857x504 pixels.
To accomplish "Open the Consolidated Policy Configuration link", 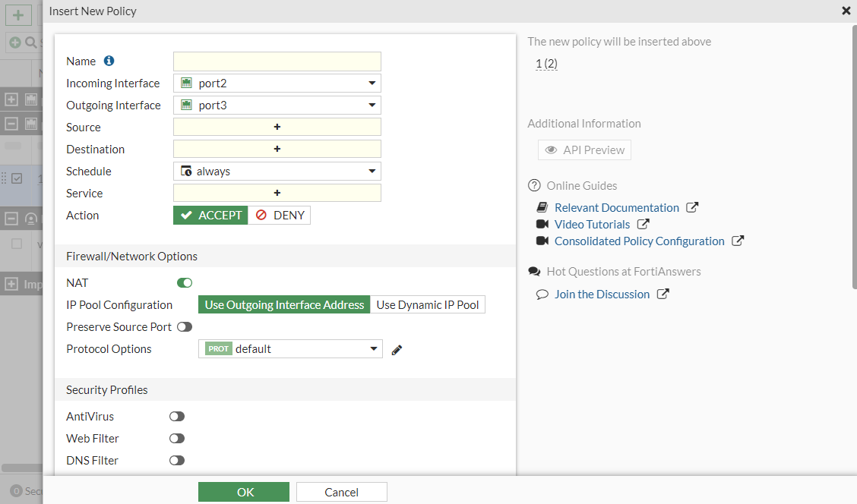I will pyautogui.click(x=639, y=241).
